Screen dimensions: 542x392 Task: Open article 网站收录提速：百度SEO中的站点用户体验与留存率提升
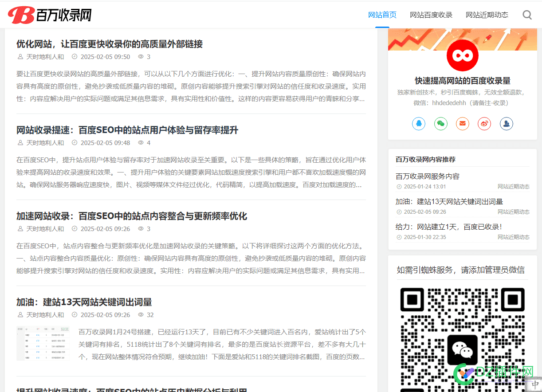(127, 130)
